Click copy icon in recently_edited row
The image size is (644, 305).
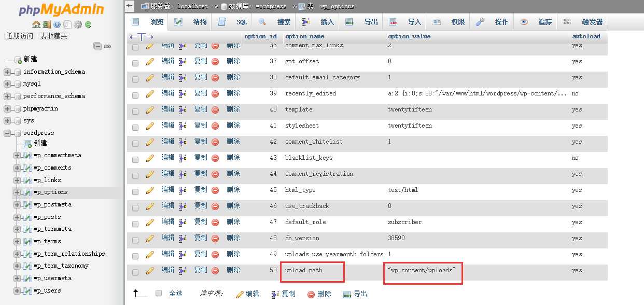click(183, 93)
